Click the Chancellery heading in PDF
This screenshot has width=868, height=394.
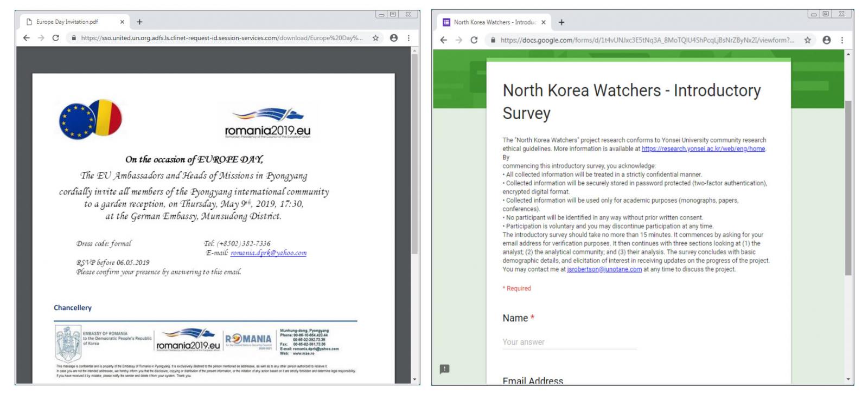pos(73,308)
